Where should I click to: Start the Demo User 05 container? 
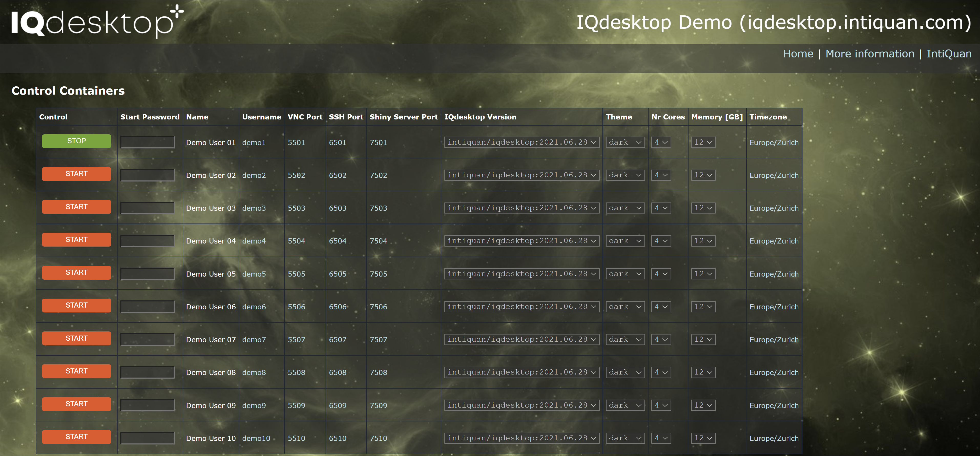tap(77, 272)
